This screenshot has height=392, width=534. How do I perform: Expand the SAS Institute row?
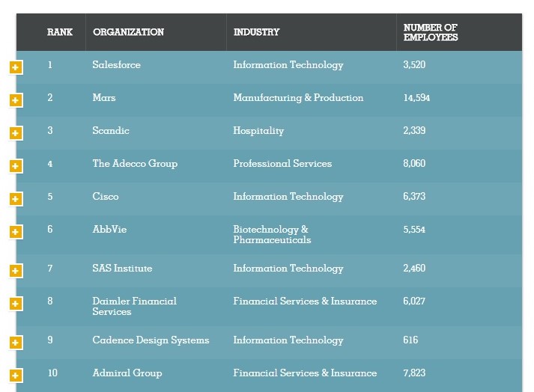(15, 271)
